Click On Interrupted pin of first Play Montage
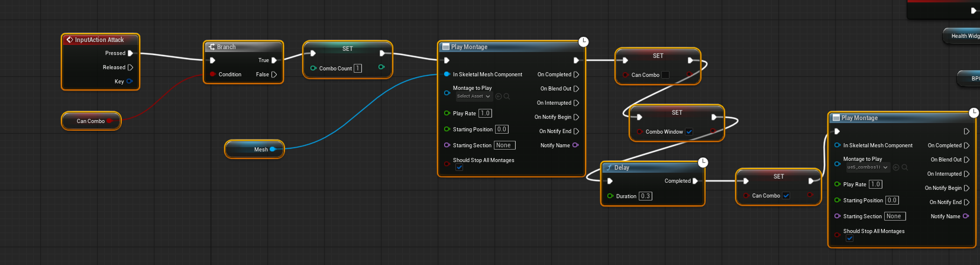Viewport: 980px width, 265px height. coord(576,103)
